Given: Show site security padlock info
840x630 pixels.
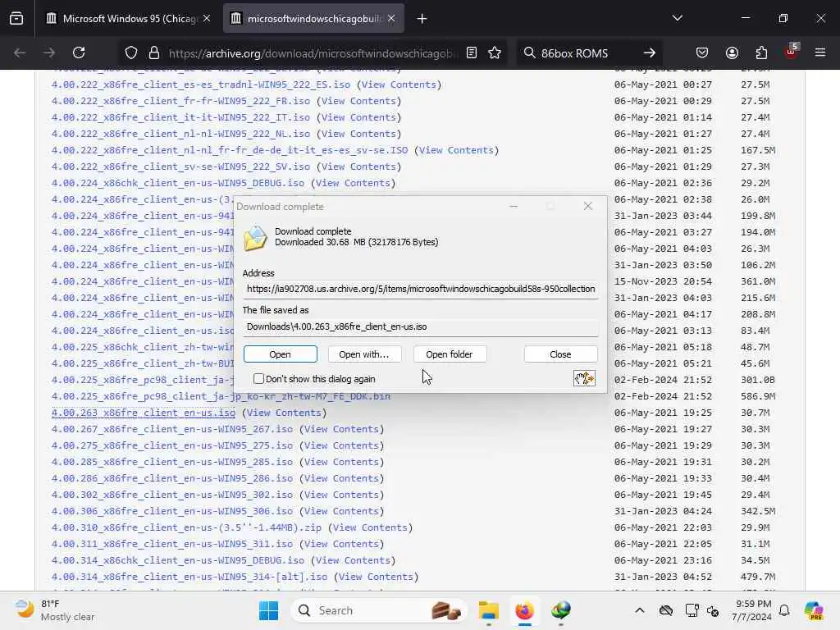Looking at the screenshot, I should click(x=154, y=52).
